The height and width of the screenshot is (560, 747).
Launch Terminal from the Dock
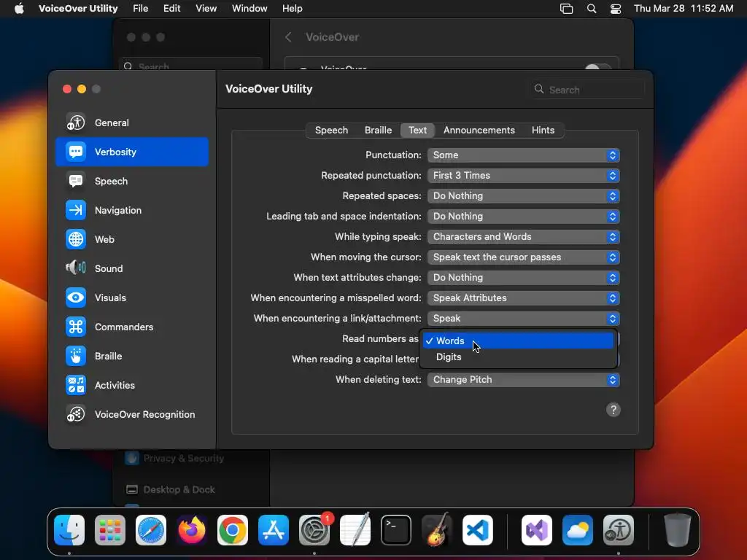tap(396, 530)
